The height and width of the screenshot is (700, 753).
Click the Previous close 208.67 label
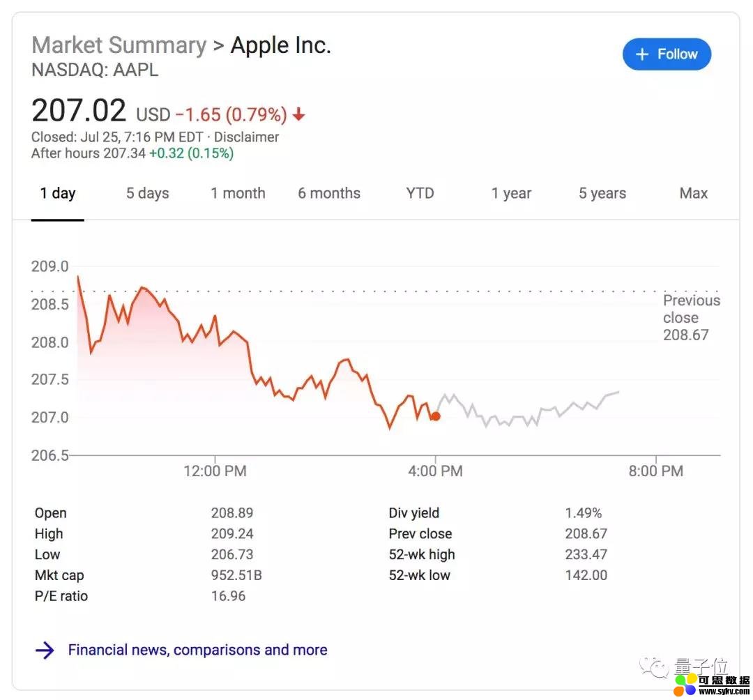[x=692, y=317]
